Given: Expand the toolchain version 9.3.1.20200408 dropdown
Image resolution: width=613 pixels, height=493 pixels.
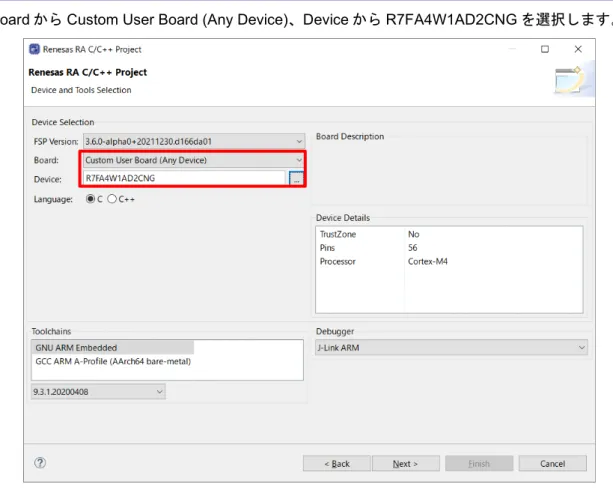Looking at the screenshot, I should pyautogui.click(x=98, y=392).
